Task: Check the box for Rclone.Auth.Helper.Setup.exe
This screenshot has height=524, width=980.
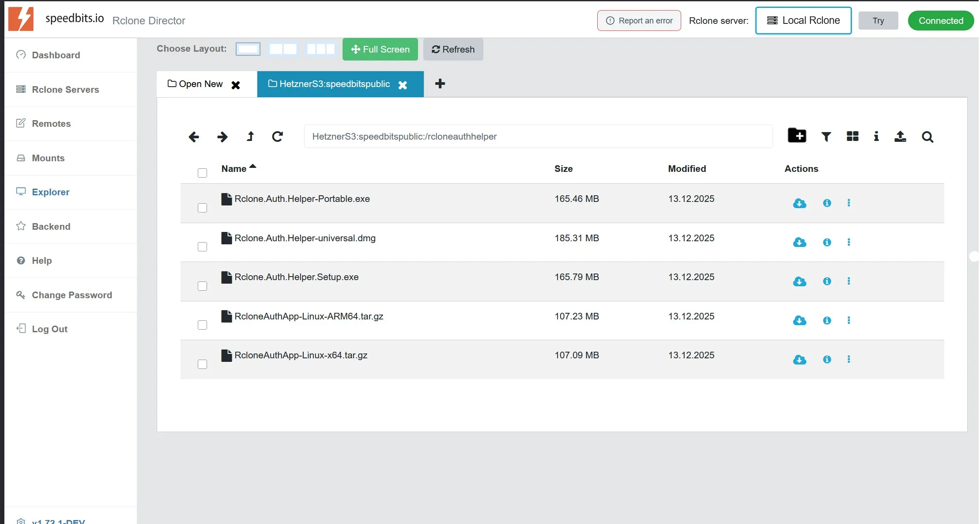Action: [202, 286]
